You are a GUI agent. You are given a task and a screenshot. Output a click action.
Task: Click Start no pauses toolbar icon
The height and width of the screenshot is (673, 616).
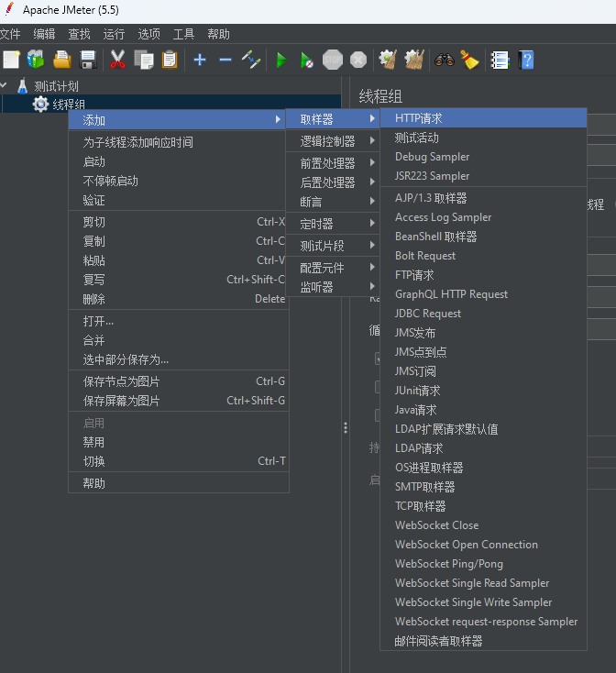307,60
